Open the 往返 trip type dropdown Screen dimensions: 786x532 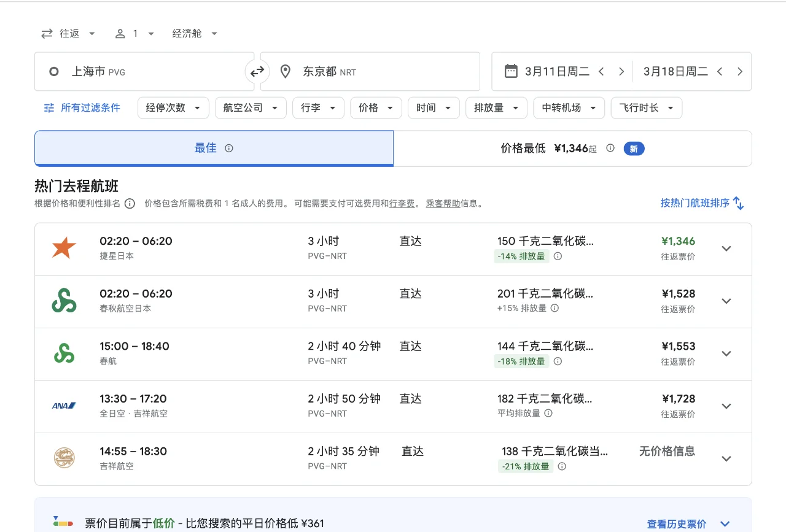click(68, 34)
